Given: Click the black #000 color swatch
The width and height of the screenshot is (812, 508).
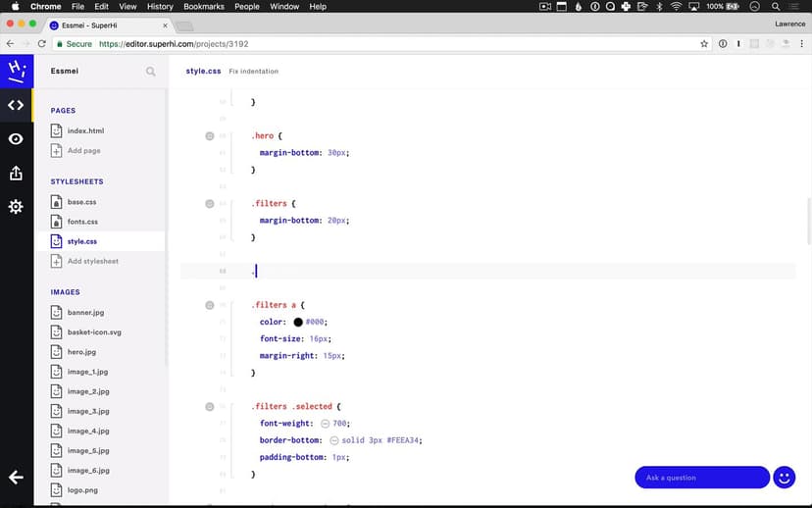Looking at the screenshot, I should point(298,322).
